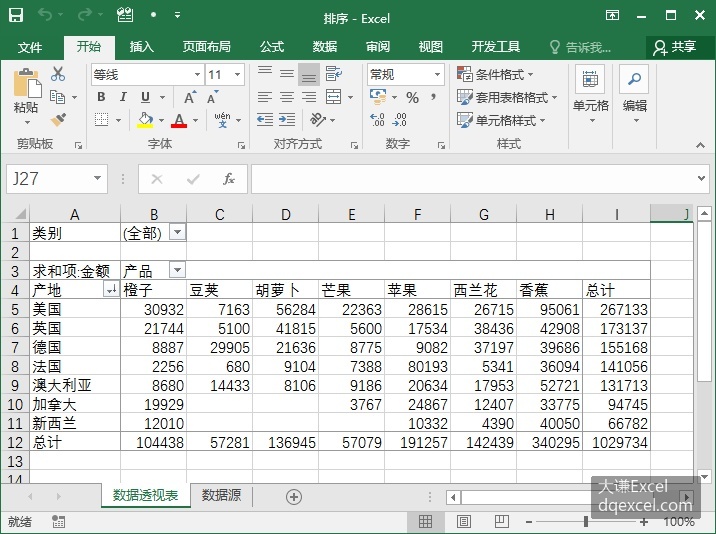Toggle Underline formatting
716x534 pixels.
[x=145, y=97]
